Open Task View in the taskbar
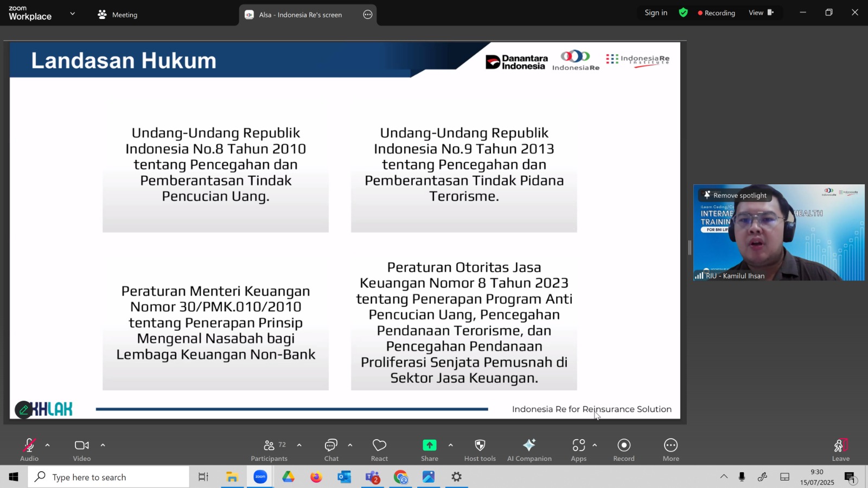868x488 pixels. pos(203,477)
